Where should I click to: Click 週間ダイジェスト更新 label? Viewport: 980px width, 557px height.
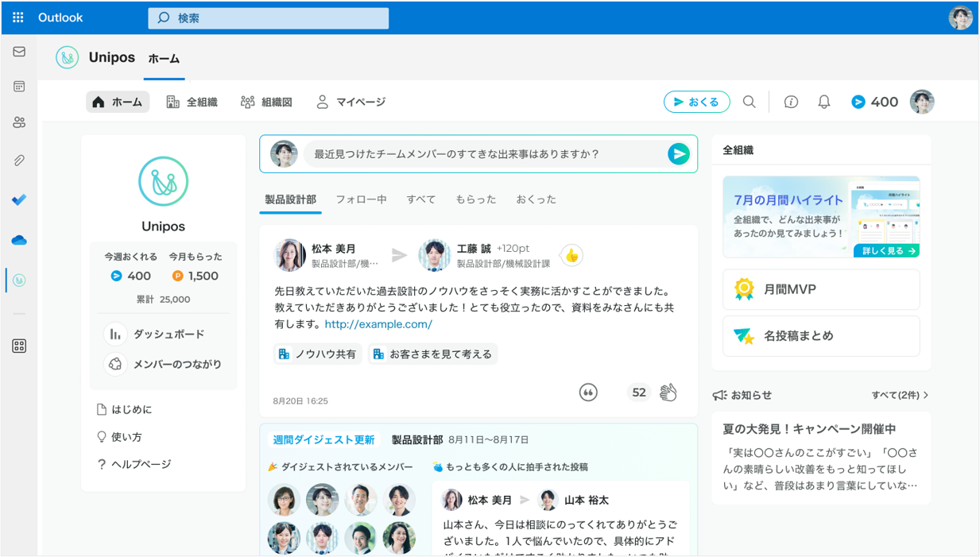(323, 439)
